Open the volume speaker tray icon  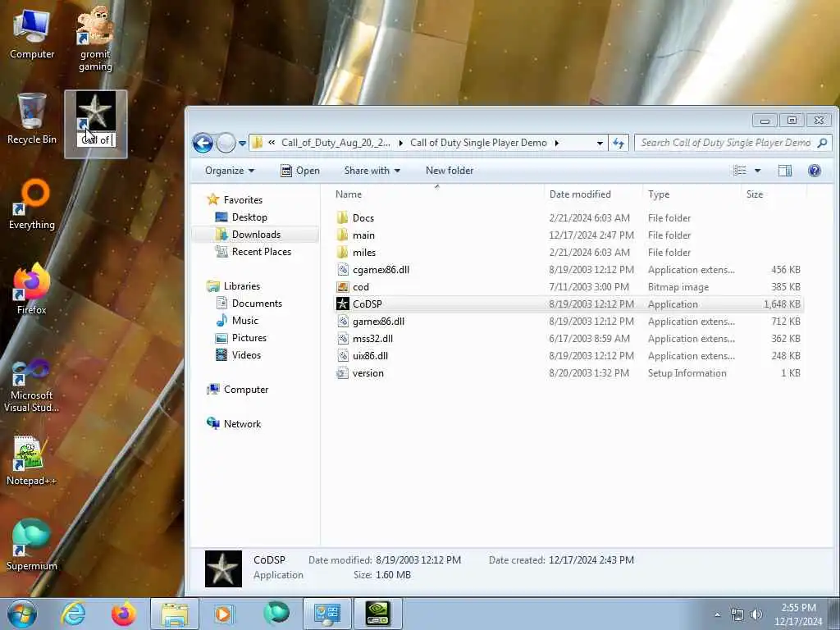[756, 614]
